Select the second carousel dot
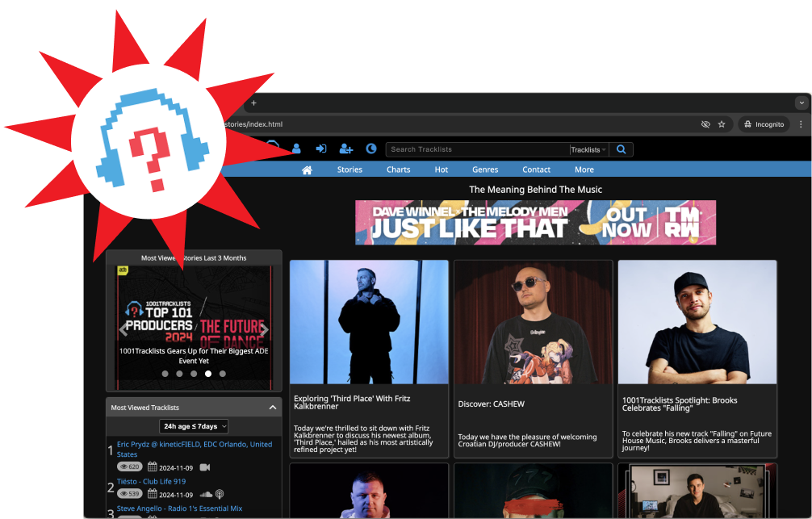 click(179, 374)
